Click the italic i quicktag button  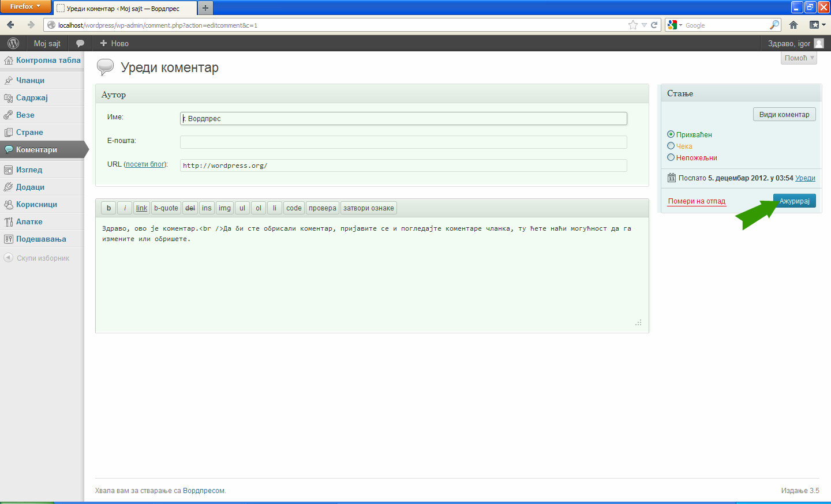tap(125, 208)
